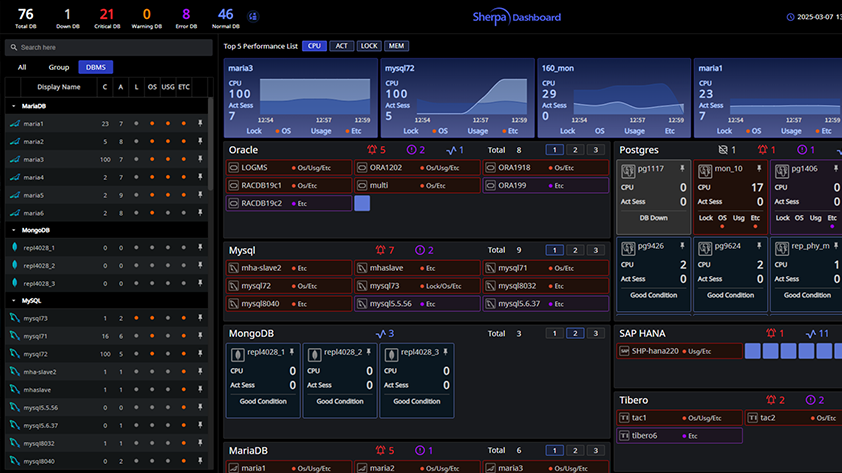Open the RACDB19c1 Oracle tile
This screenshot has height=473, width=842.
pyautogui.click(x=289, y=185)
